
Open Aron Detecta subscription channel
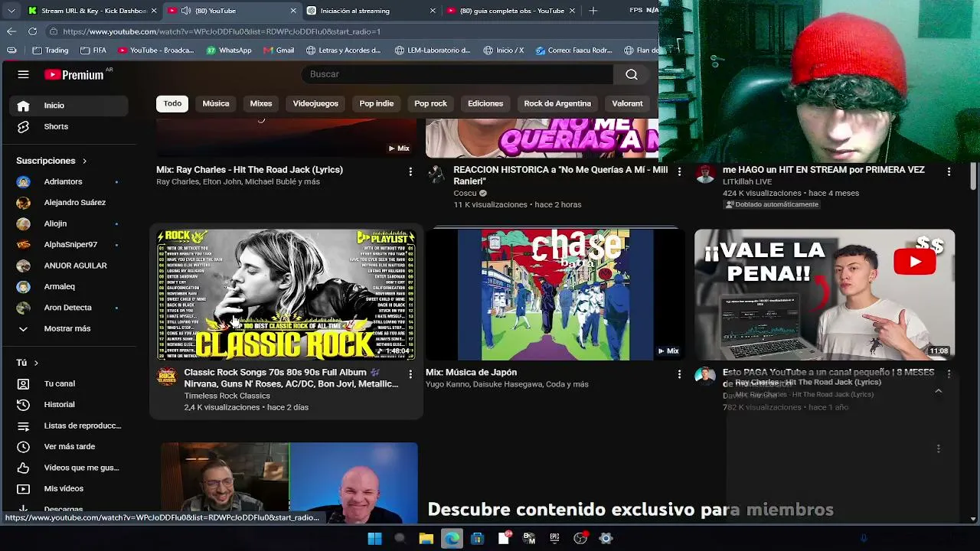pos(69,308)
